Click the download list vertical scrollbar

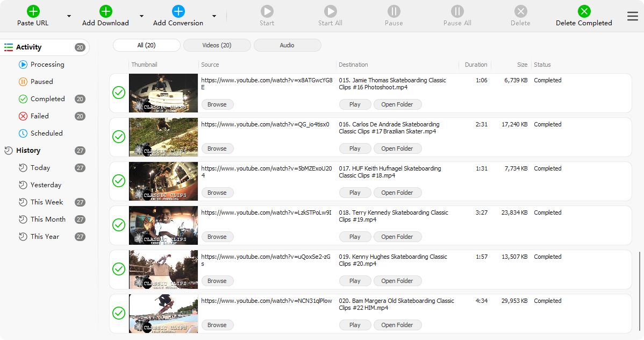click(640, 292)
